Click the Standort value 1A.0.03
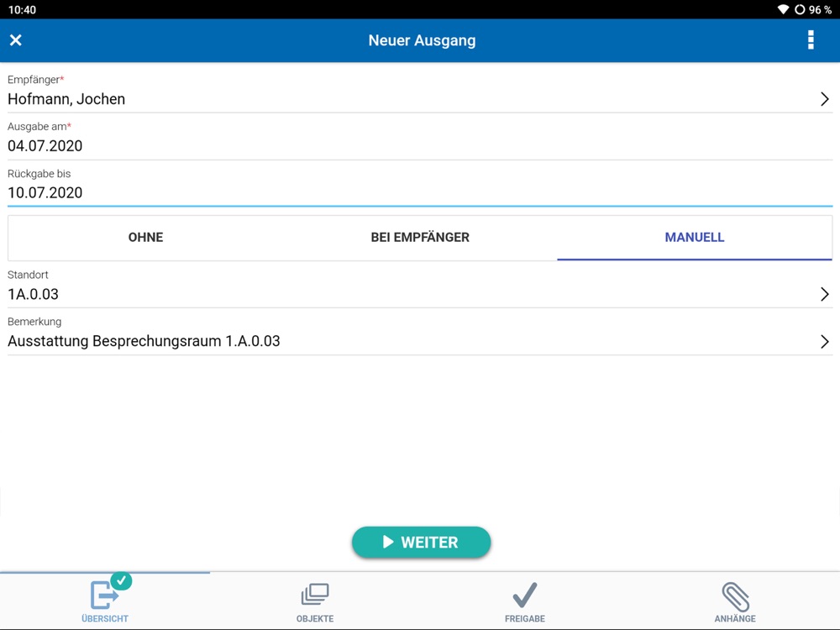 (x=34, y=294)
